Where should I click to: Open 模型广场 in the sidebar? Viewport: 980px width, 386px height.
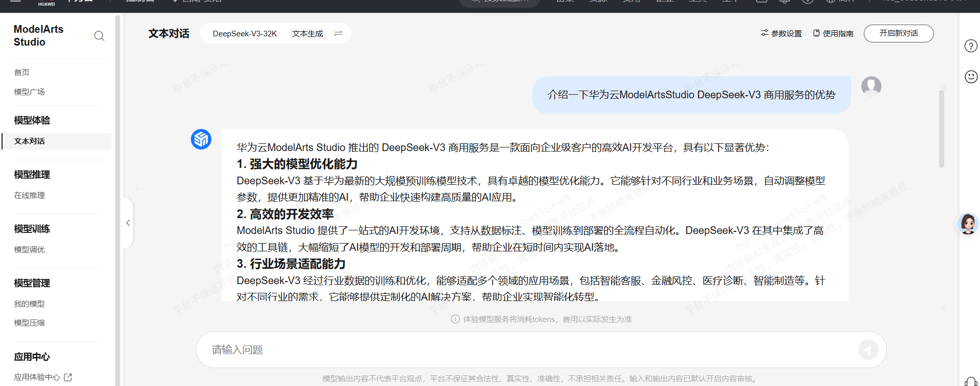click(30, 92)
